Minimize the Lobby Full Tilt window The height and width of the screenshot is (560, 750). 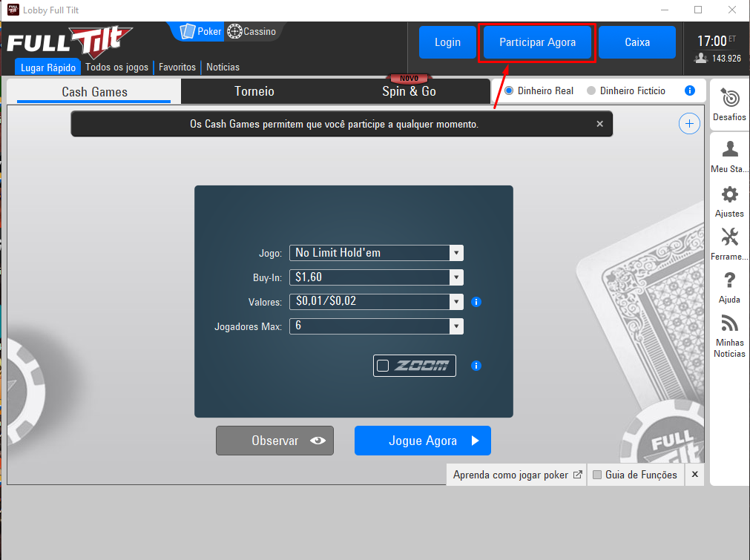(665, 10)
